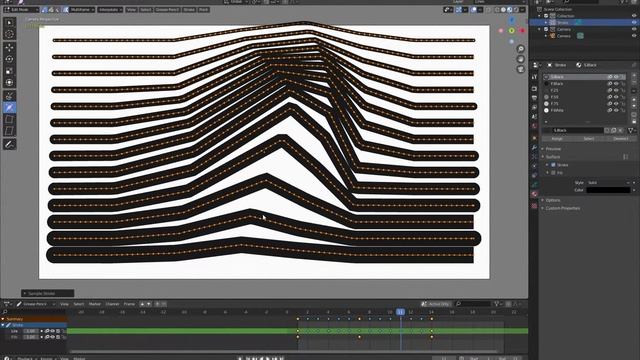Select the highlighted Radius tool
Screen dimensions: 640x360
pyautogui.click(x=9, y=108)
